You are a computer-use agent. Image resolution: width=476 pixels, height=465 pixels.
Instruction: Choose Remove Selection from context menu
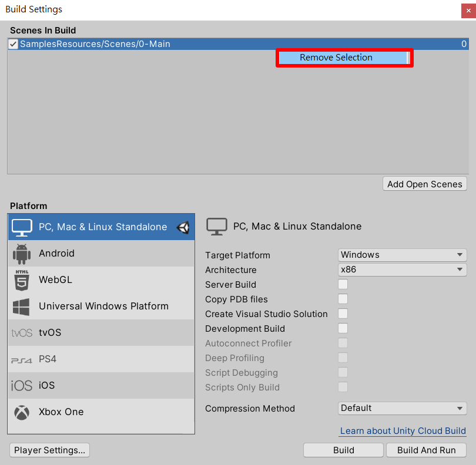click(344, 58)
